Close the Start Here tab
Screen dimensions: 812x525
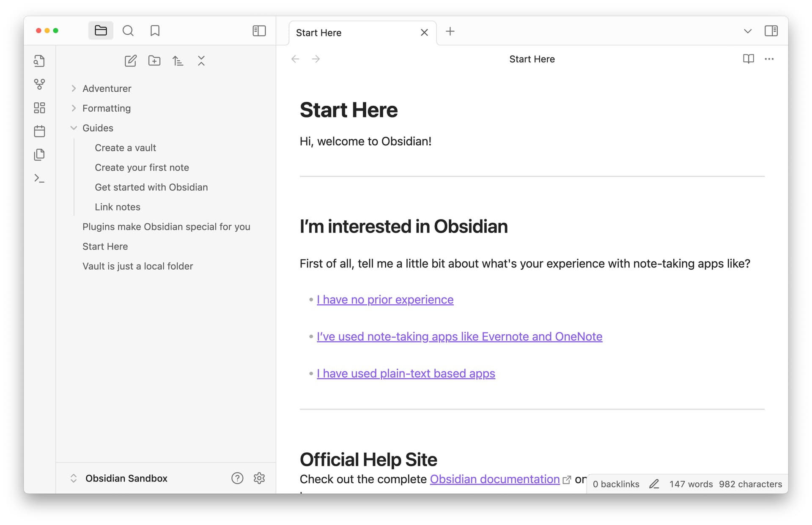click(424, 33)
